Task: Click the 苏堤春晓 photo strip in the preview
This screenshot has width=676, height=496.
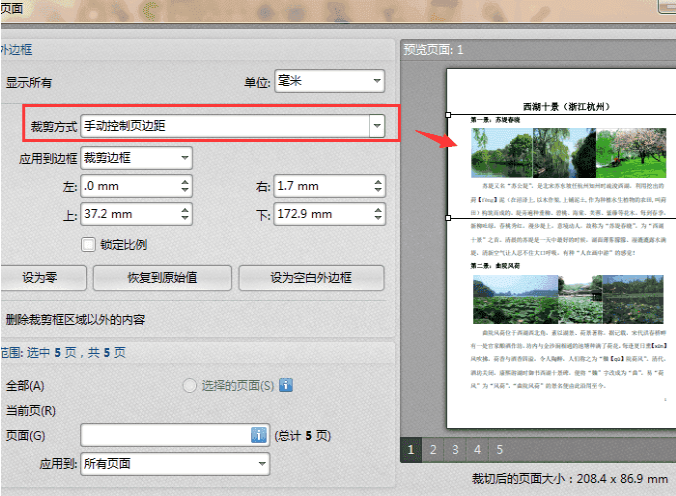Action: [x=569, y=153]
